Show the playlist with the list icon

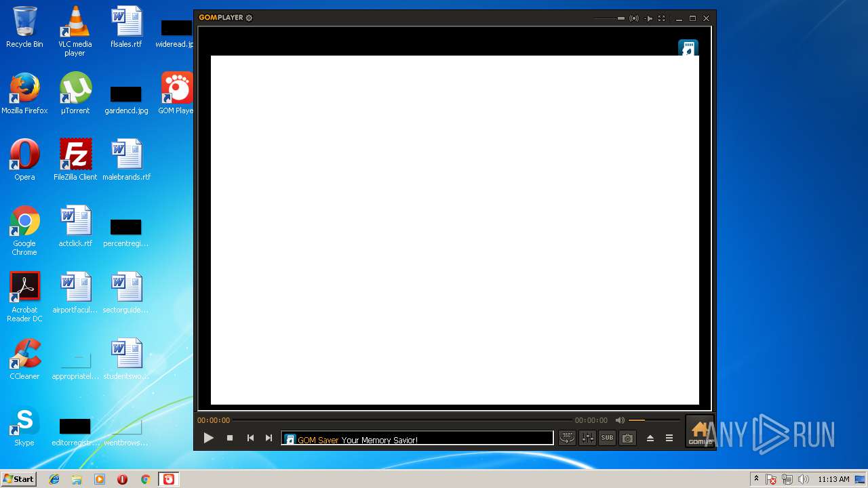click(669, 439)
